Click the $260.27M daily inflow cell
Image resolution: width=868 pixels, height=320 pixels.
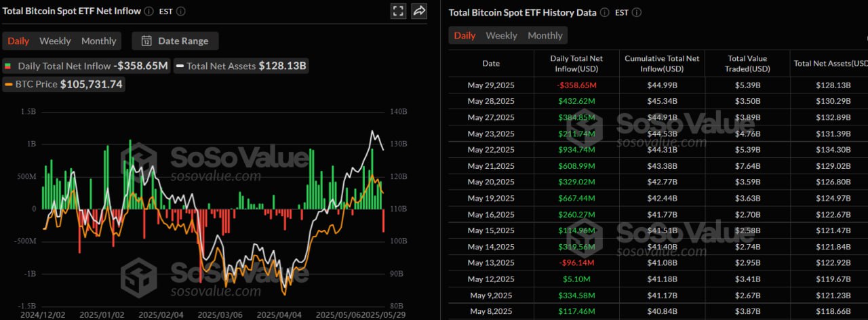click(x=576, y=214)
